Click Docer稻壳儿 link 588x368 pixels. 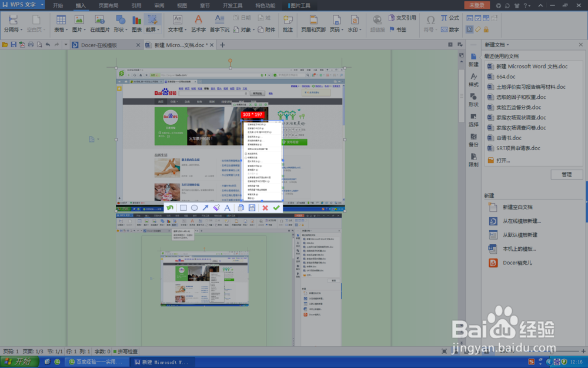(x=517, y=263)
